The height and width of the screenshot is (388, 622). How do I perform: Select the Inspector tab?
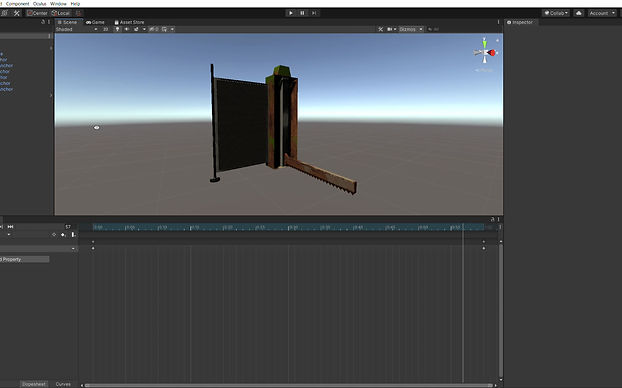click(520, 22)
